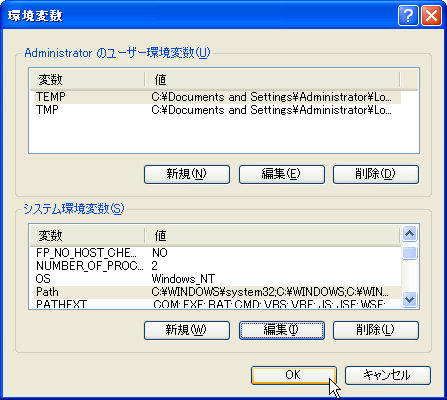Click the TEMP value path cell
This screenshot has height=400, width=447.
click(x=271, y=97)
